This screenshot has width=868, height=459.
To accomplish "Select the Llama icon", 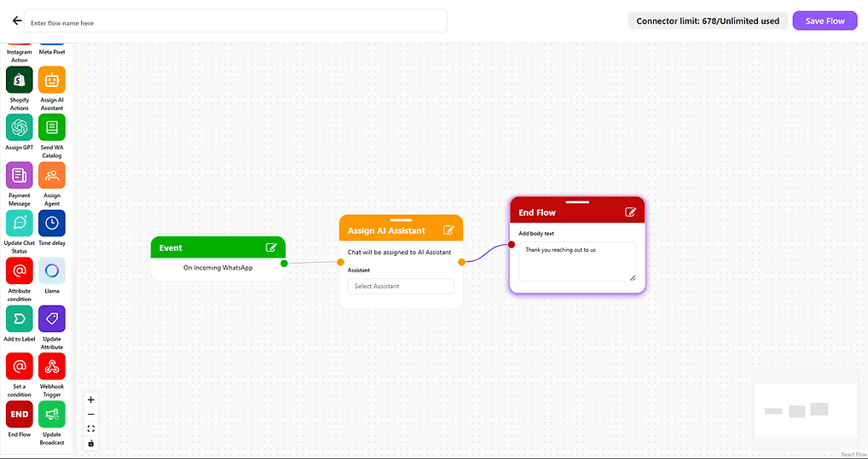I will (x=52, y=270).
